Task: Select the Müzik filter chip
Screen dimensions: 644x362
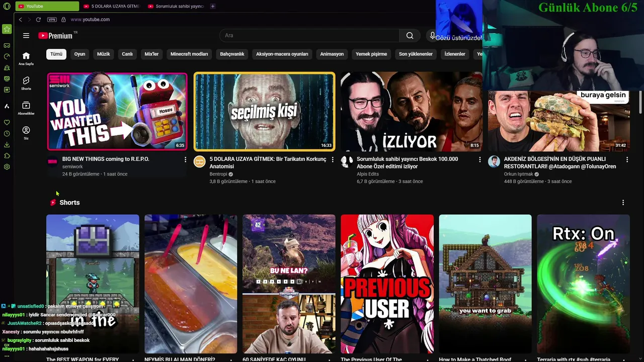Action: [x=103, y=54]
